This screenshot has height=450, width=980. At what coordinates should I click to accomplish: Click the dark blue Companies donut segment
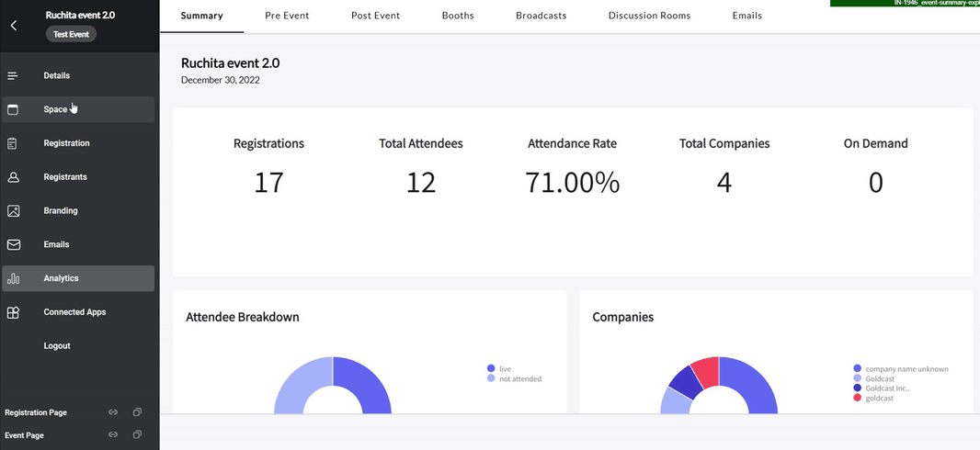(684, 382)
